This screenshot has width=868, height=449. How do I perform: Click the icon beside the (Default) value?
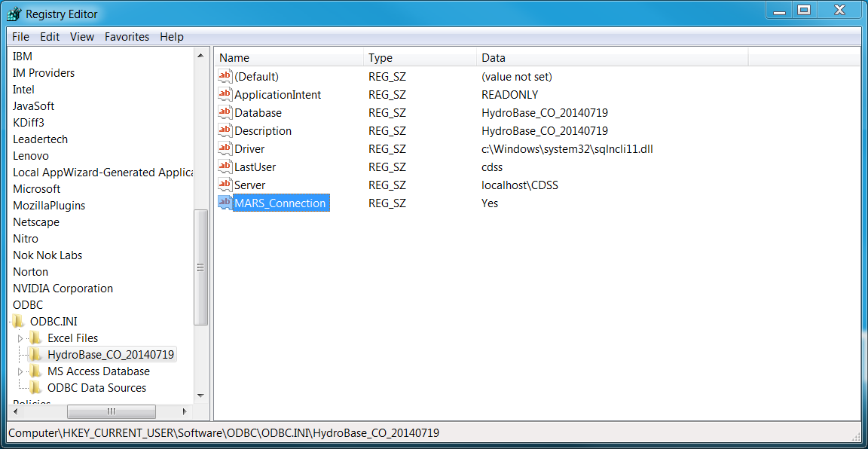pyautogui.click(x=225, y=76)
